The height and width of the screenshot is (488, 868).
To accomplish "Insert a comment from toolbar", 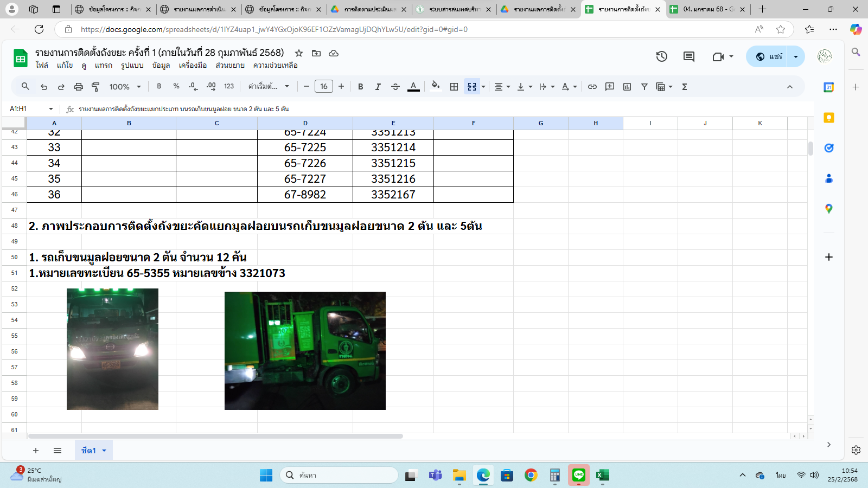I will tap(610, 87).
